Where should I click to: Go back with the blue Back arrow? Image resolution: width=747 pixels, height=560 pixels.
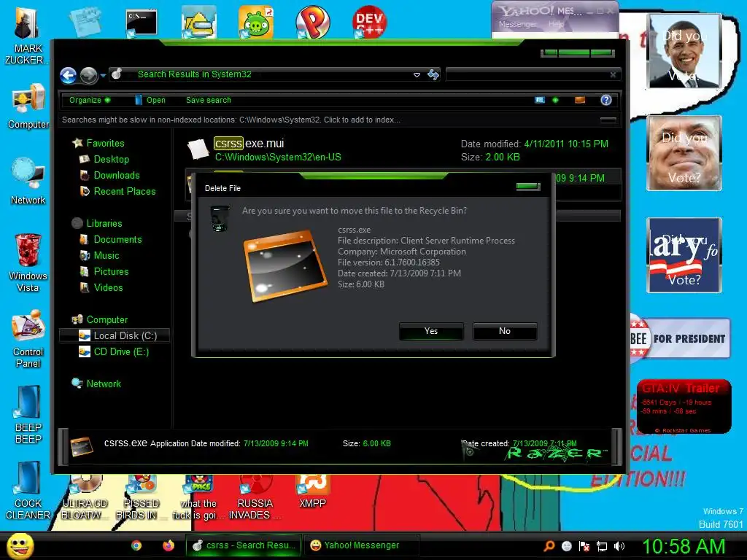click(x=68, y=75)
